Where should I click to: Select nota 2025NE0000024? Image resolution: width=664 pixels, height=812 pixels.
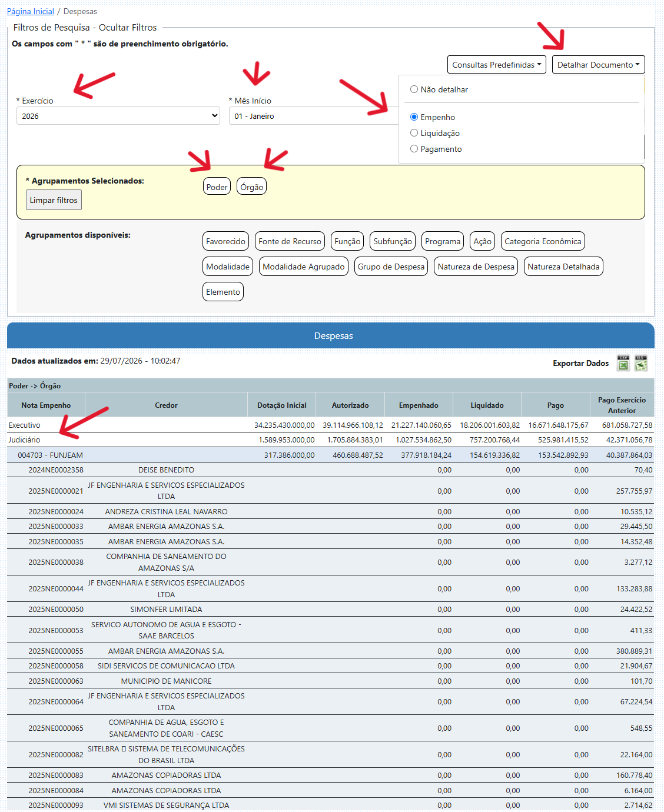(x=56, y=511)
